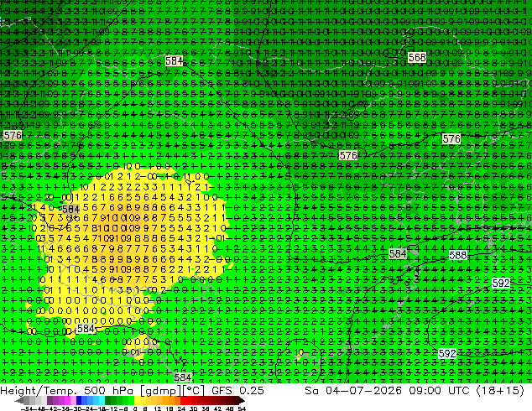Pick the yellow swatch on the temperature scale
The image size is (532, 411).
pos(137,400)
